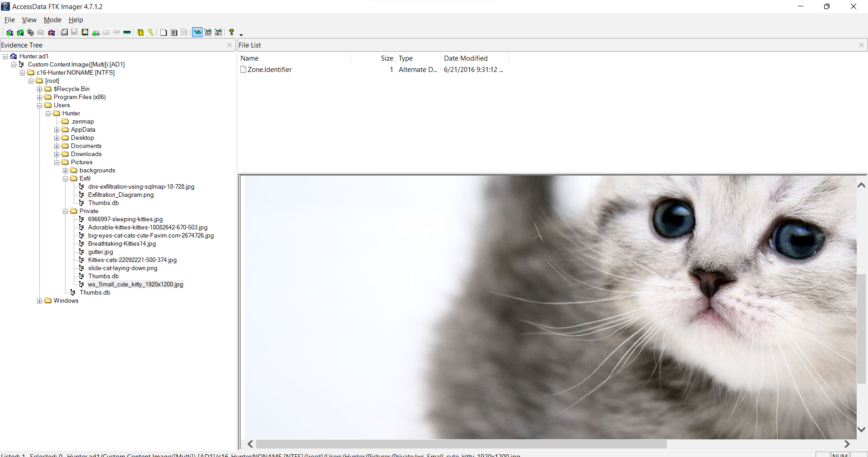Click the Obtain Protected Files icon
This screenshot has width=868, height=457.
[x=140, y=32]
